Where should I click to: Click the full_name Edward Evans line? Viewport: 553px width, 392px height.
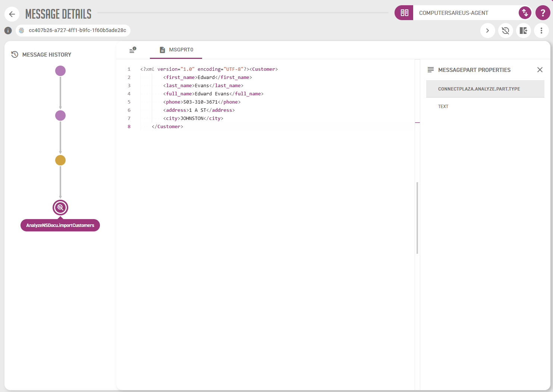[213, 94]
